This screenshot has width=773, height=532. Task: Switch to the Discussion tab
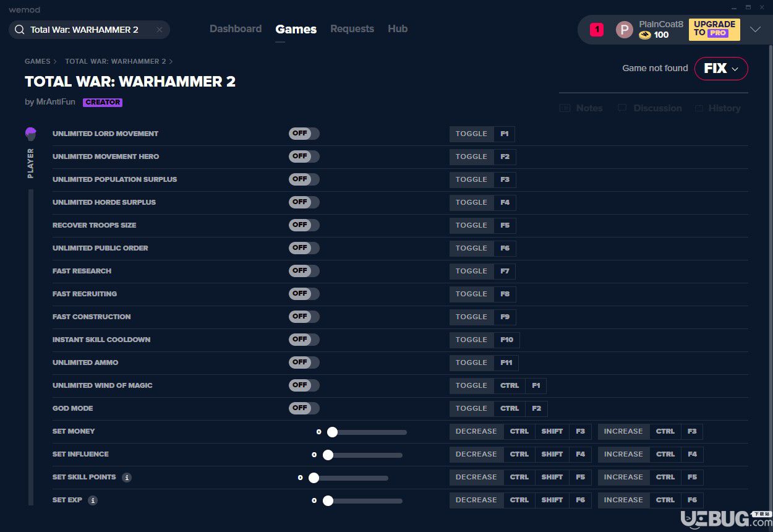(x=649, y=108)
